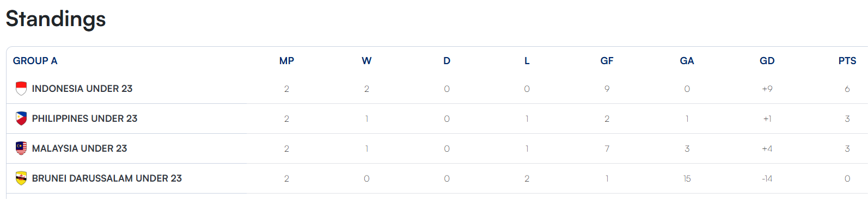
Task: Click Brunei's -14 goal difference value
Action: [x=767, y=178]
